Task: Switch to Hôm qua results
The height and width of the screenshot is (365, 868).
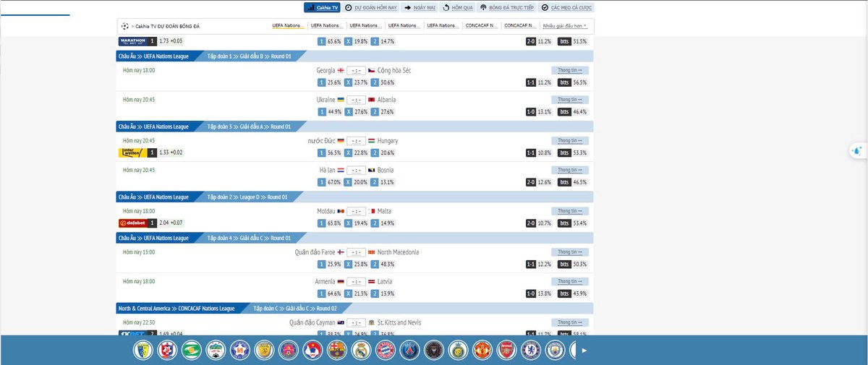Action: pos(458,7)
